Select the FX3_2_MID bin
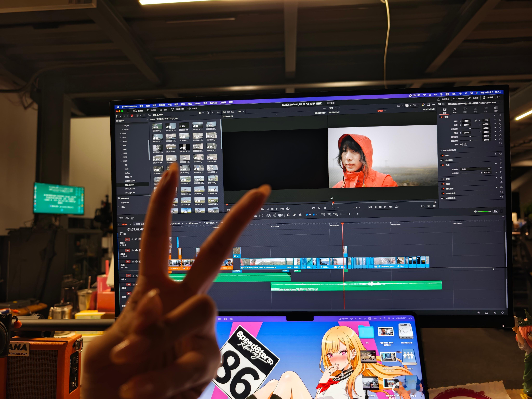The width and height of the screenshot is (532, 399). [x=129, y=185]
